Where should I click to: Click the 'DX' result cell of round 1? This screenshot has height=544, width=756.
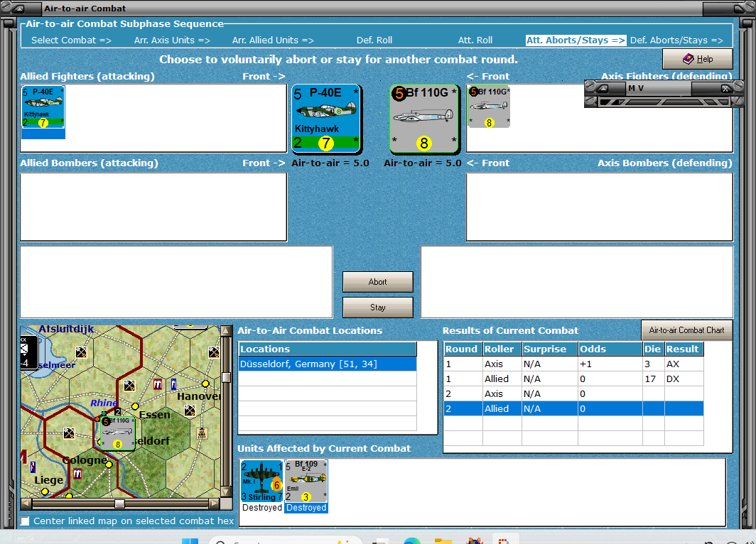coord(684,379)
